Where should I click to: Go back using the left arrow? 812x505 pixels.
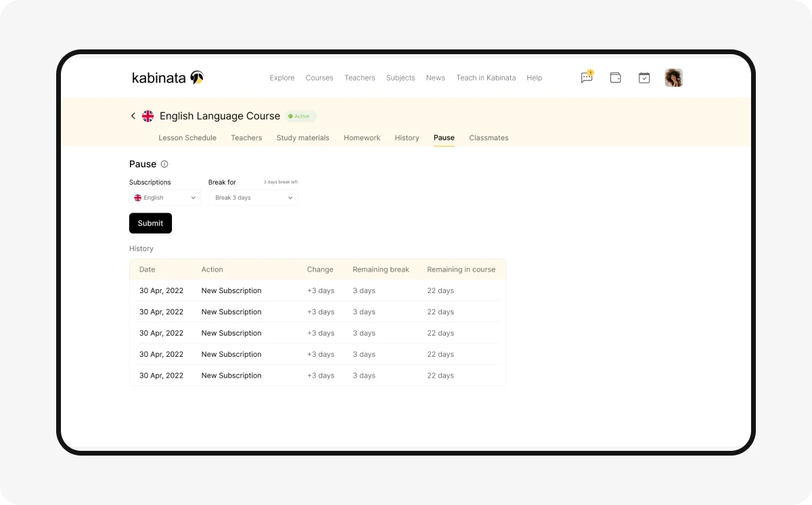[133, 116]
